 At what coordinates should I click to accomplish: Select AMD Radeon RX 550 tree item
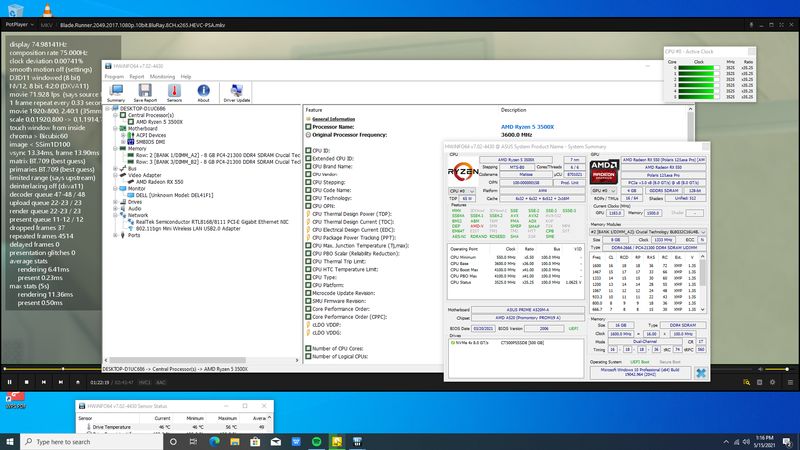[x=159, y=182]
